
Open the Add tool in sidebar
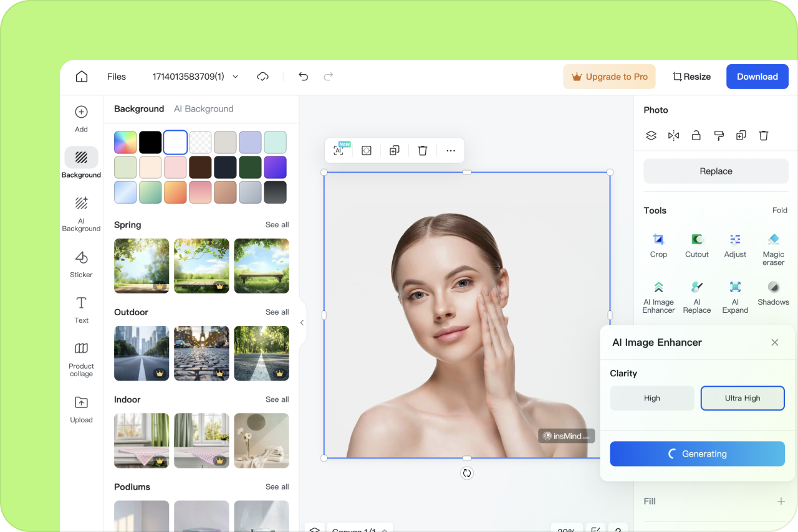pos(81,119)
